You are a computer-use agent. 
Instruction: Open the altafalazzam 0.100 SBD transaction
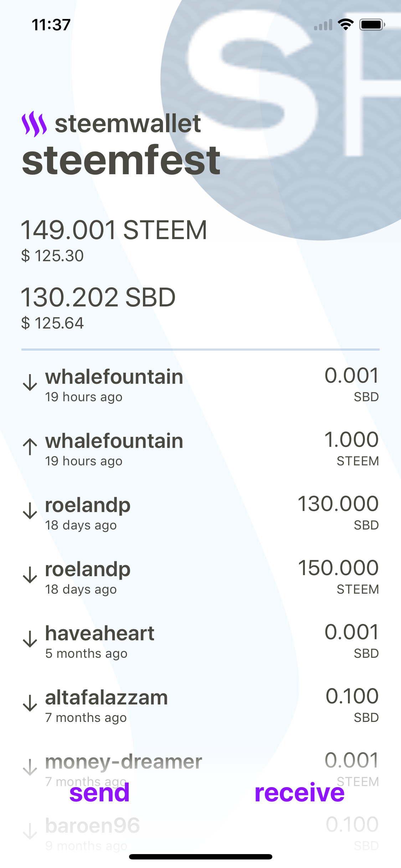click(200, 706)
